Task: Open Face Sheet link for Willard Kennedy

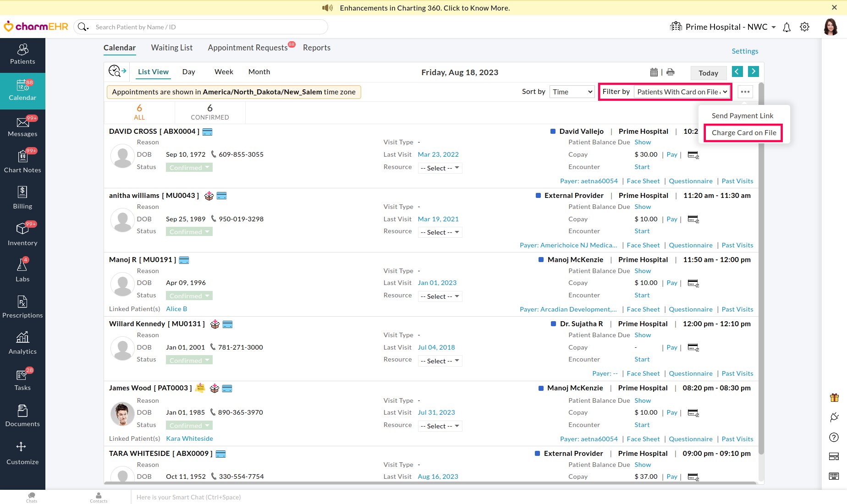Action: tap(643, 373)
